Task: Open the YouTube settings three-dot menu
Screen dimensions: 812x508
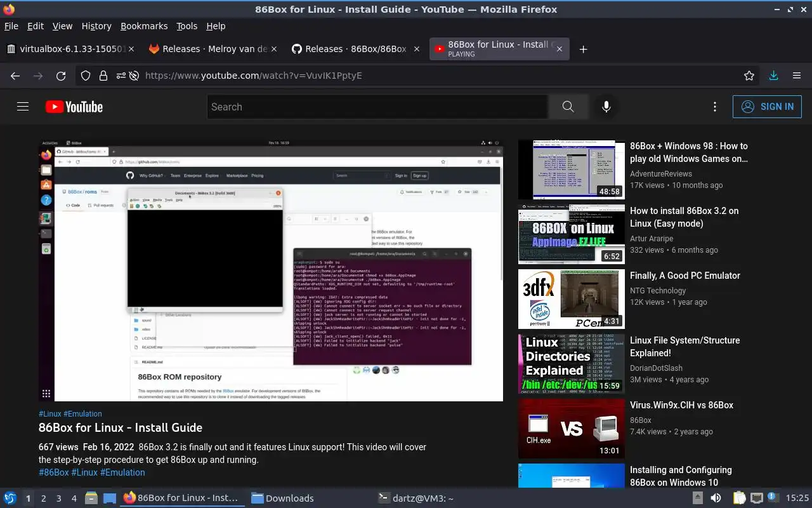Action: click(x=715, y=107)
